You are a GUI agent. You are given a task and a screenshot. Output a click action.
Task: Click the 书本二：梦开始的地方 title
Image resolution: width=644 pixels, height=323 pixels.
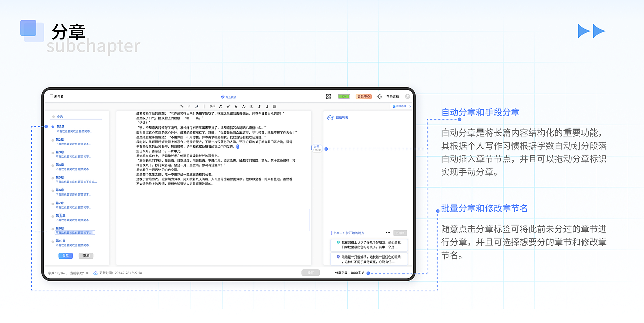pyautogui.click(x=349, y=233)
